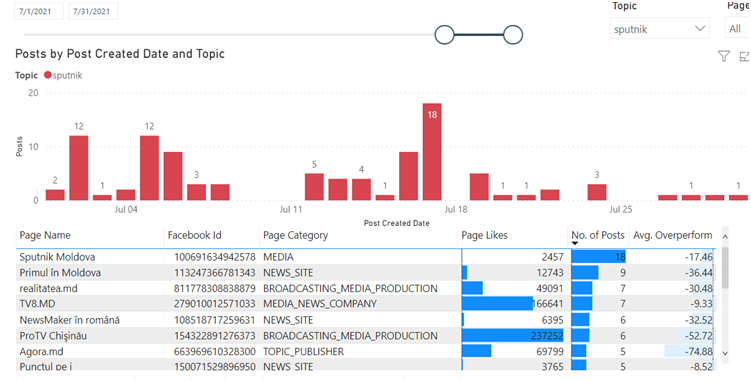Click the TOPIC_PUBLISHER category cell
Screen dimensions: 751x382
click(303, 351)
